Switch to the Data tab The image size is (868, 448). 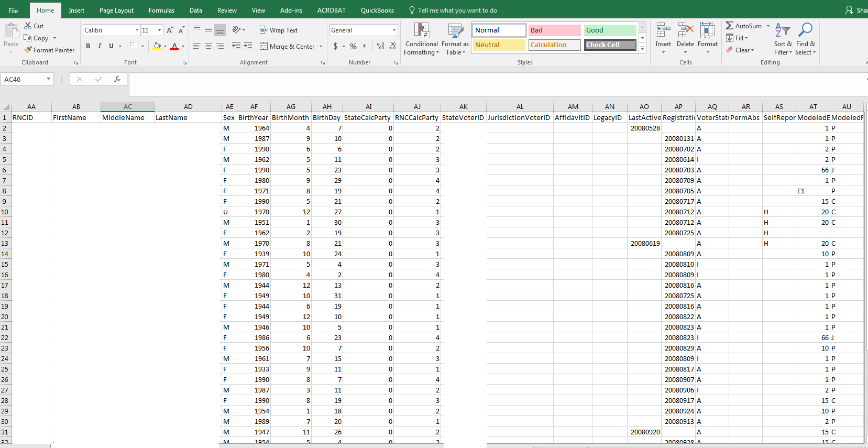tap(196, 10)
